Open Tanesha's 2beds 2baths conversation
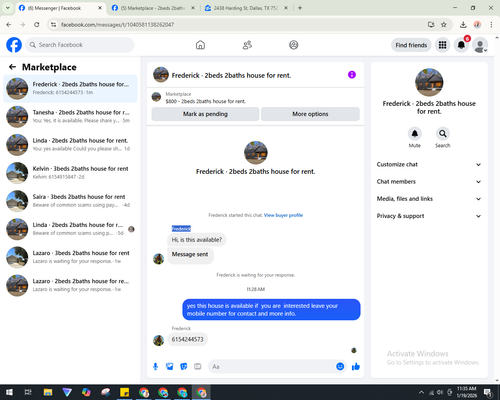The image size is (500, 400). (x=70, y=117)
